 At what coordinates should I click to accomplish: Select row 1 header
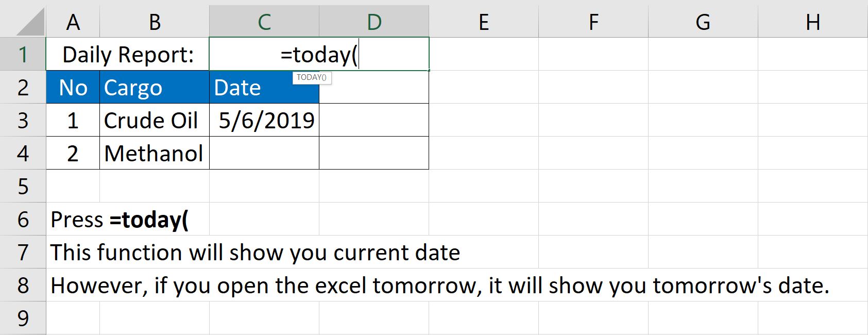click(x=23, y=55)
